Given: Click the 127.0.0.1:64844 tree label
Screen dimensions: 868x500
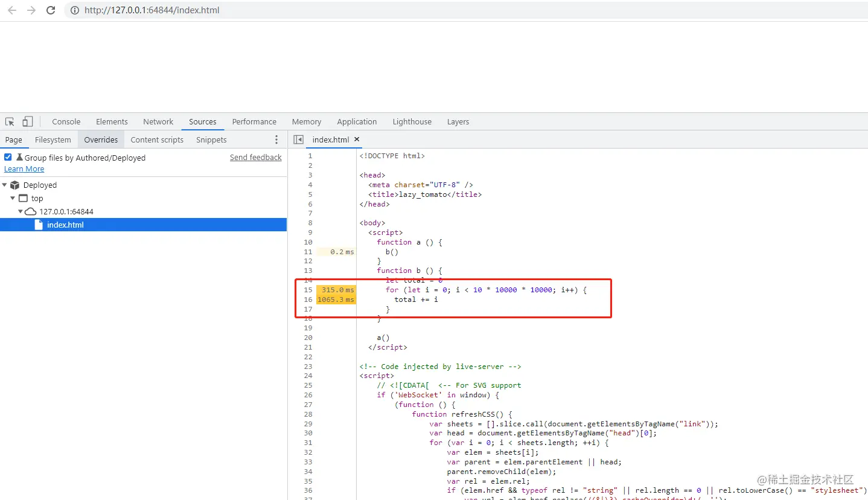Looking at the screenshot, I should click(x=66, y=211).
